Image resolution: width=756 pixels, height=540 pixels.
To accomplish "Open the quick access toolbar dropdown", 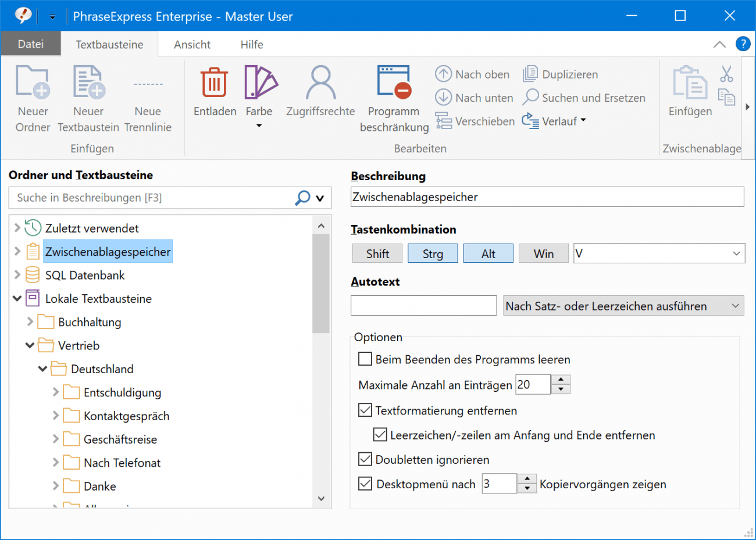I will [x=52, y=17].
